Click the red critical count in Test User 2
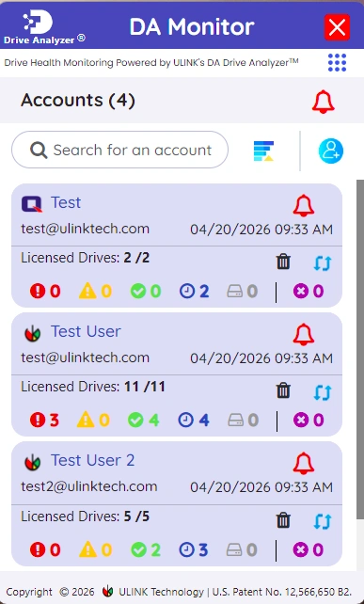This screenshot has width=364, height=604. [45, 549]
